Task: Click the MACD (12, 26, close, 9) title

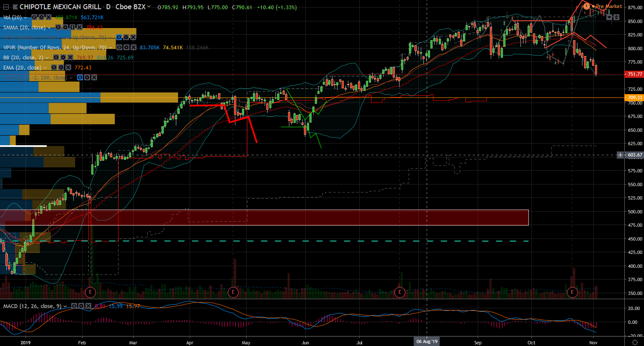Action: (x=32, y=306)
